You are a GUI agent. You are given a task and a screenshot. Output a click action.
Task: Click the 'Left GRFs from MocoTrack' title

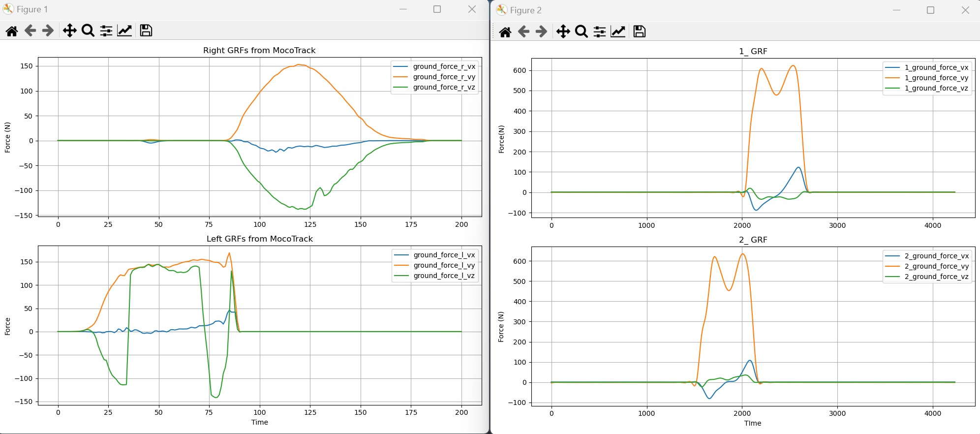pos(260,239)
